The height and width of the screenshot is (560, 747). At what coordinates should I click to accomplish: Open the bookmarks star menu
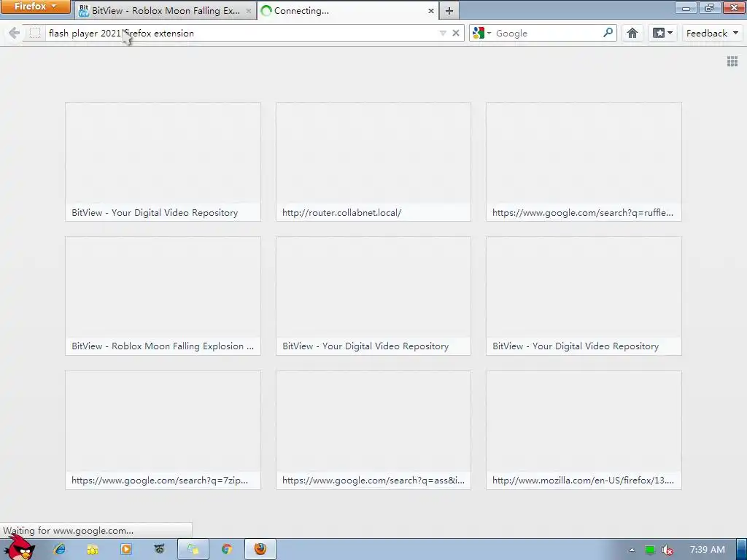662,33
